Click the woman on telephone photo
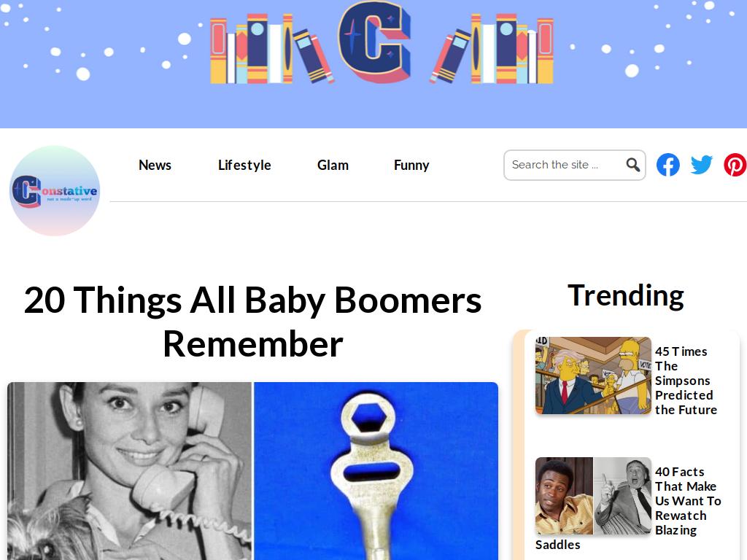Image resolution: width=747 pixels, height=560 pixels. (x=130, y=471)
